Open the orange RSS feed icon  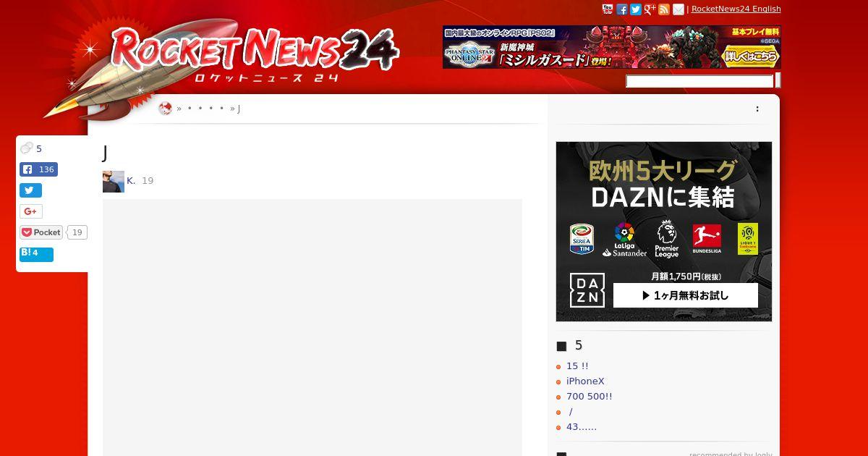tap(664, 9)
